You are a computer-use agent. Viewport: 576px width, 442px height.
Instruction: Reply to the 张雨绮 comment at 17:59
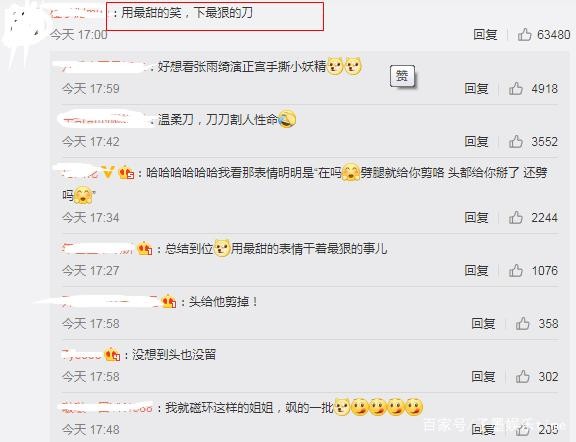(x=476, y=89)
